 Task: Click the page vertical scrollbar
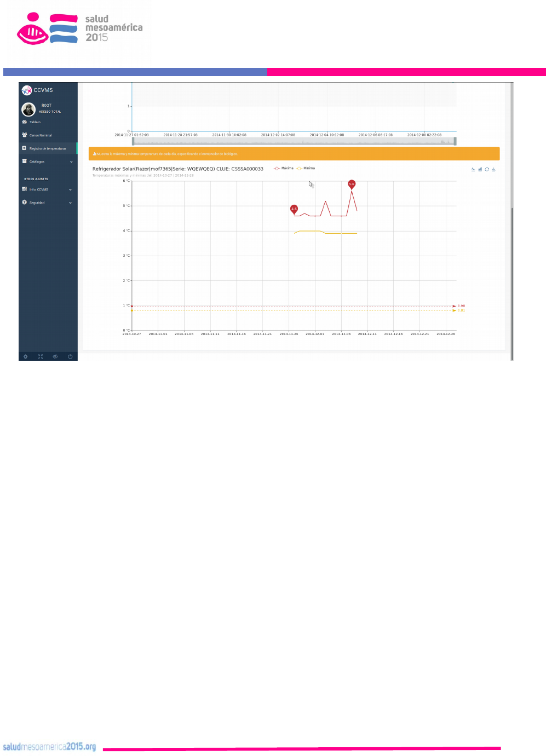click(x=512, y=283)
